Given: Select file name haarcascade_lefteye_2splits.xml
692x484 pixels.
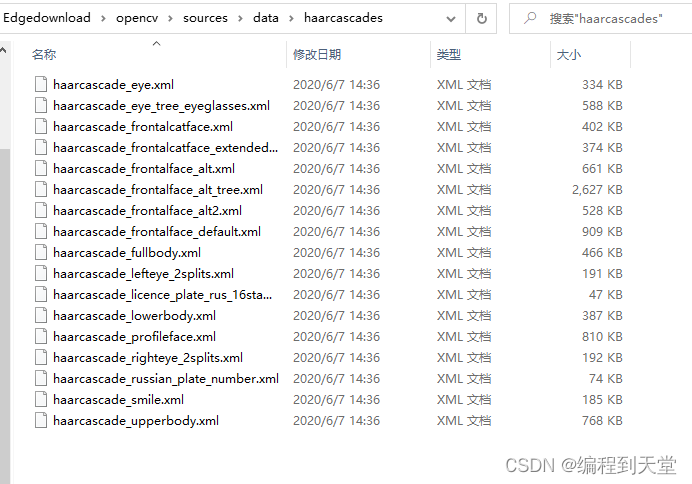Looking at the screenshot, I should 143,274.
